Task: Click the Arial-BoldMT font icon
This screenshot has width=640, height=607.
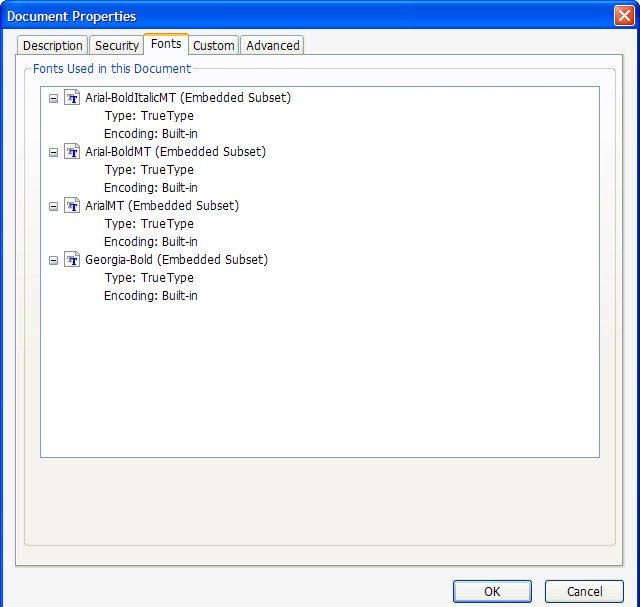Action: 72,151
